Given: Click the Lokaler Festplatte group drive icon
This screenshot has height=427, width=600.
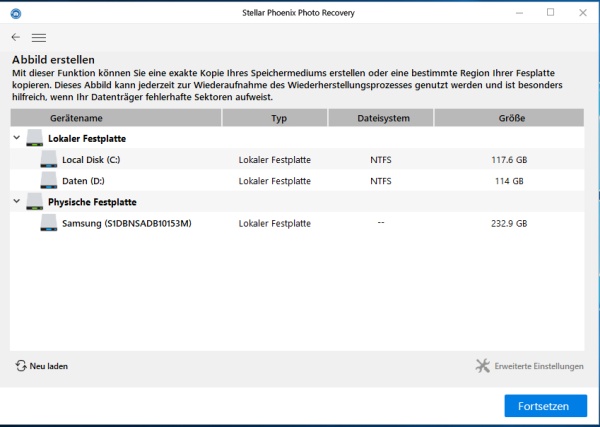Looking at the screenshot, I should [x=34, y=138].
